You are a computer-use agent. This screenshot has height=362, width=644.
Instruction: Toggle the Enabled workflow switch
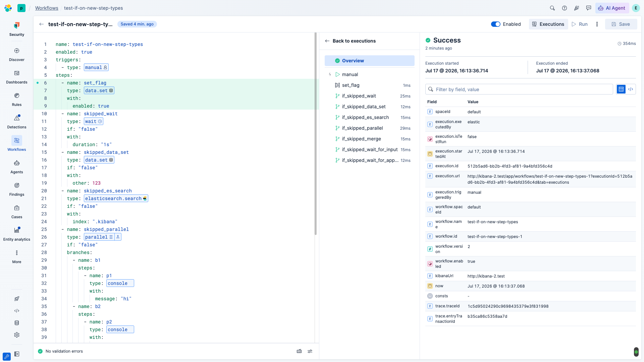coord(495,24)
